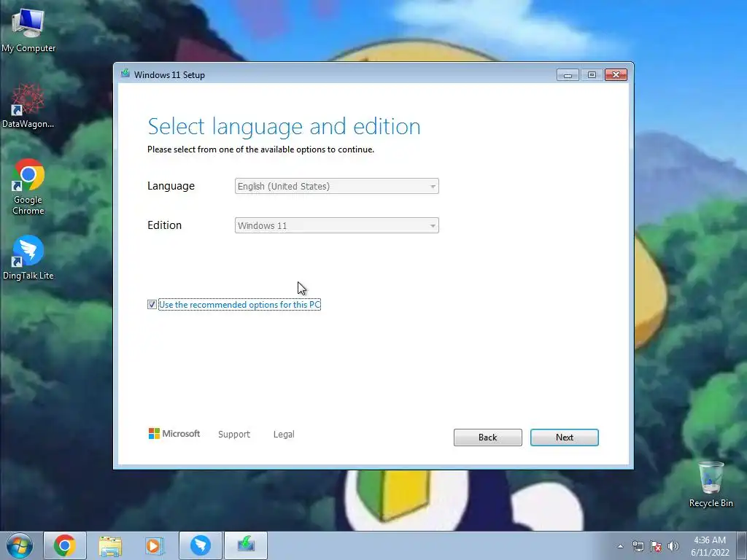Screen dimensions: 747x560
Task: Uncheck Use the recommended options checkbox
Action: pos(152,304)
